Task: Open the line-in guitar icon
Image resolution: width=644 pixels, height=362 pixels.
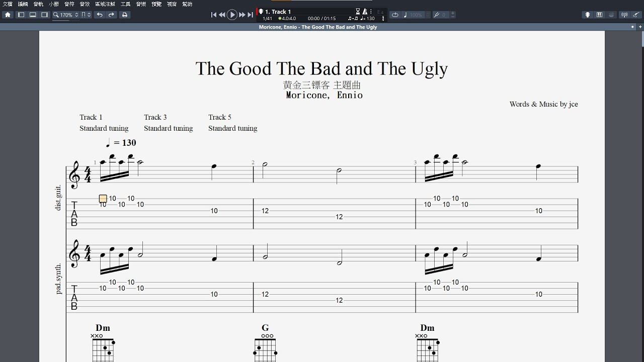Action: pos(636,15)
